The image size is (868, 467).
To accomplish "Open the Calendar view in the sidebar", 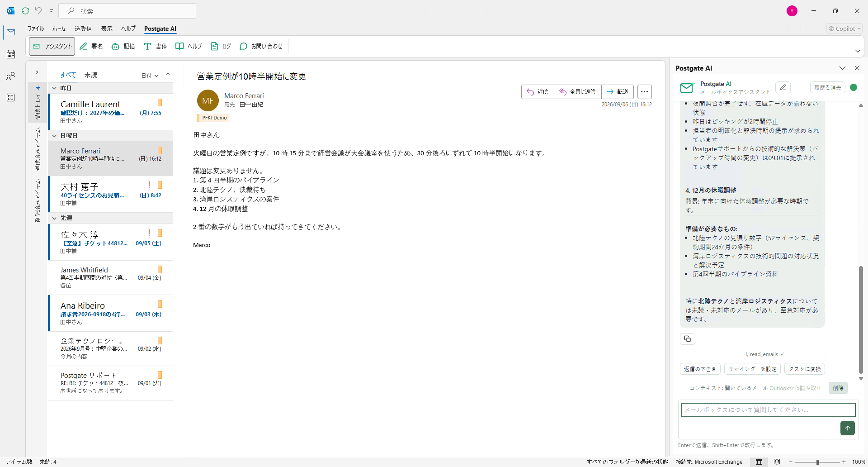I will (11, 54).
